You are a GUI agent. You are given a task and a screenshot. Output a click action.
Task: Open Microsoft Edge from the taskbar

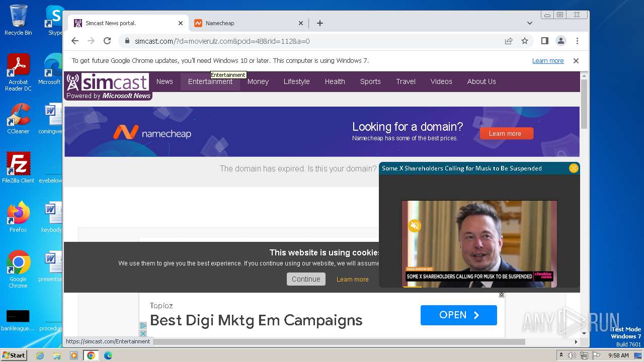tap(108, 355)
